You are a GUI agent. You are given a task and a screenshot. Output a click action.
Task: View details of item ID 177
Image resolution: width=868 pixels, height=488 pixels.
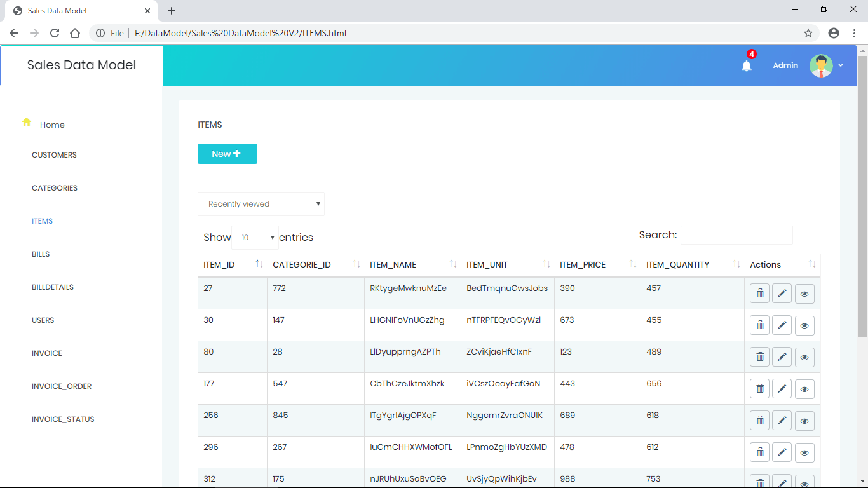804,389
